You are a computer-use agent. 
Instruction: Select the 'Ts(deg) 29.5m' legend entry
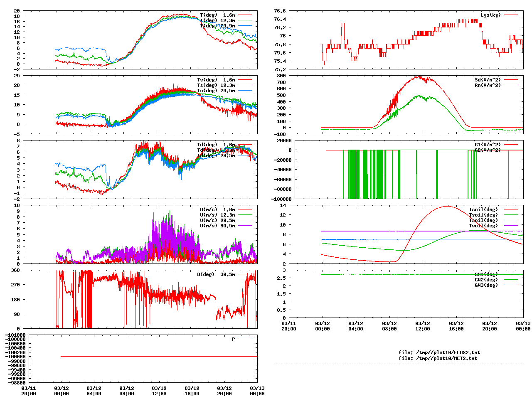pos(216,91)
